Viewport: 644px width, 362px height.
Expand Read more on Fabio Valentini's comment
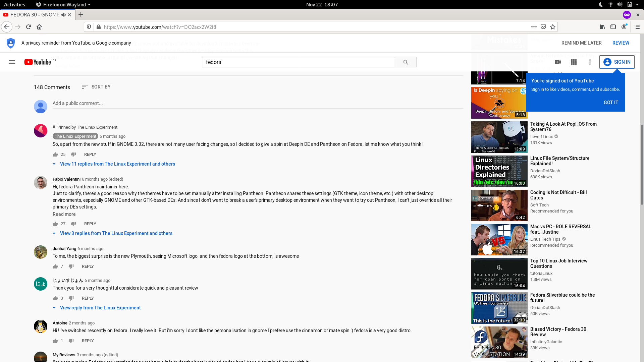pyautogui.click(x=64, y=214)
